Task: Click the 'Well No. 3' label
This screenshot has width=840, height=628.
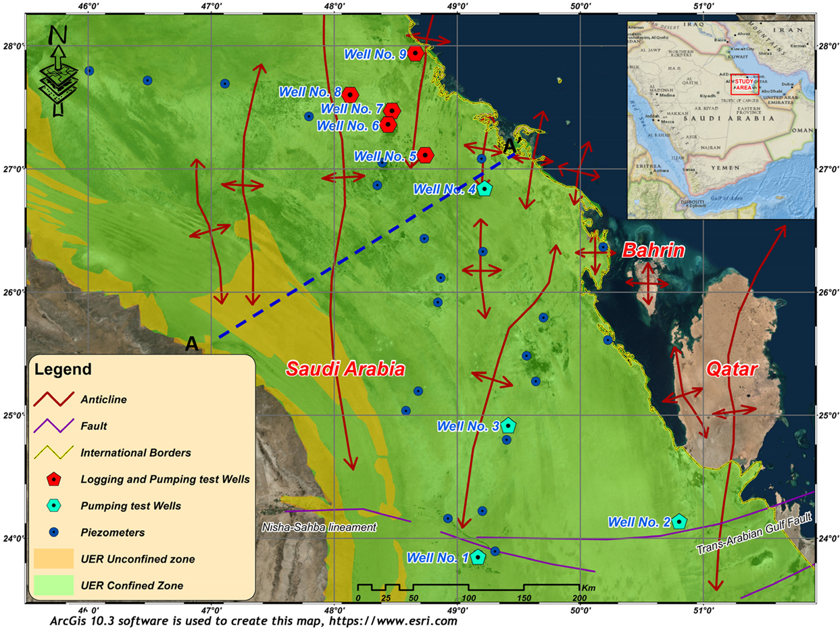Action: pos(468,426)
